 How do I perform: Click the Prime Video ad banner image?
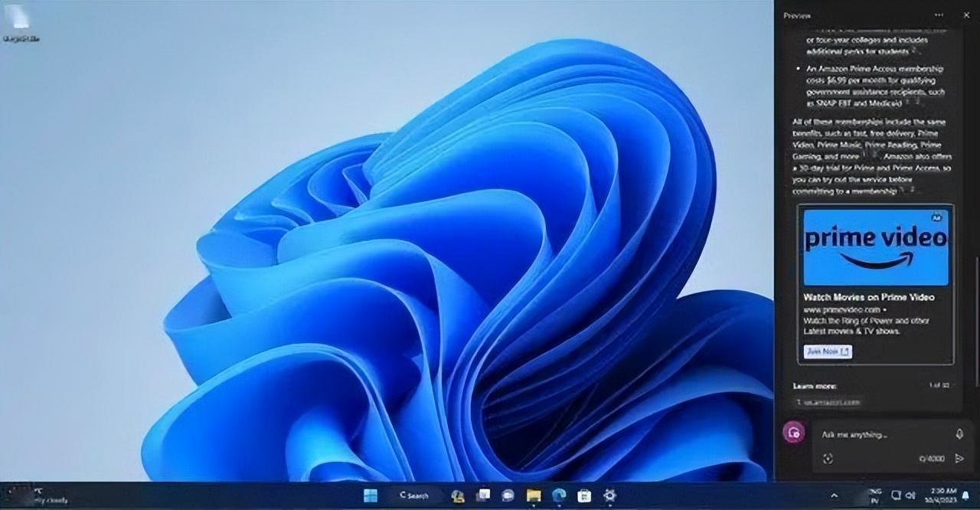click(x=875, y=246)
